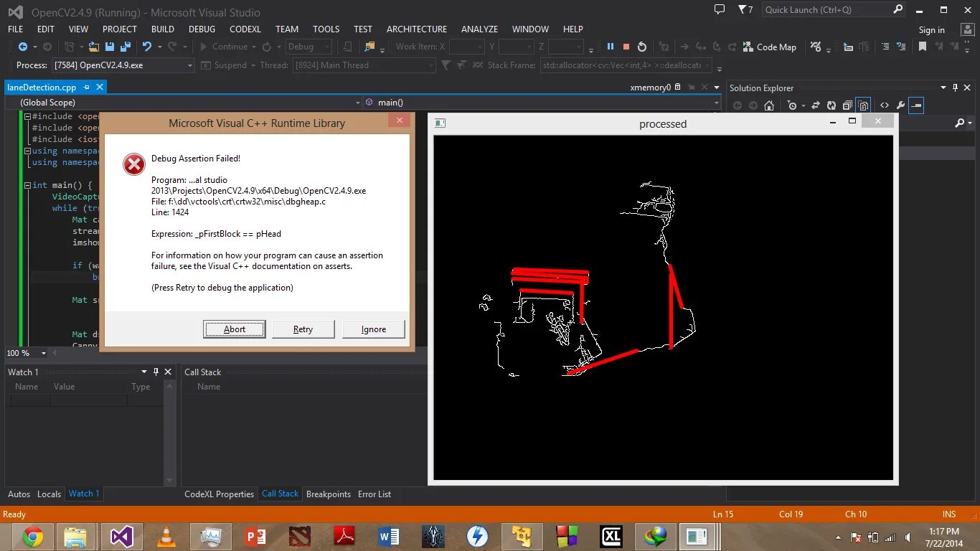The height and width of the screenshot is (551, 980).
Task: Click the taskbar volume speaker icon
Action: 908,537
